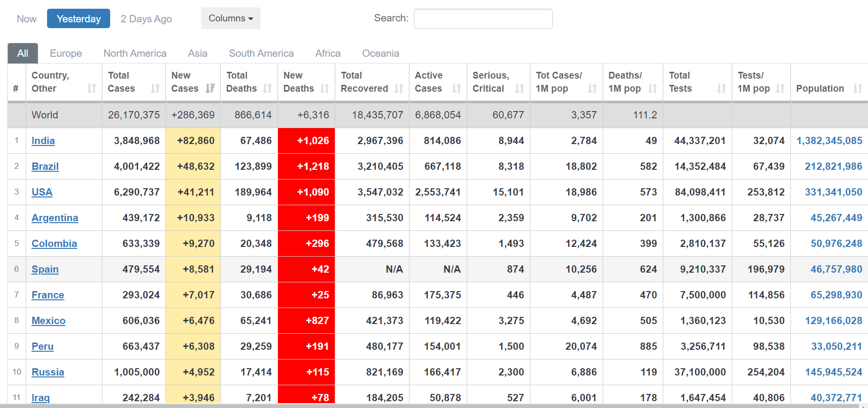Filter by Oceania tab

381,53
